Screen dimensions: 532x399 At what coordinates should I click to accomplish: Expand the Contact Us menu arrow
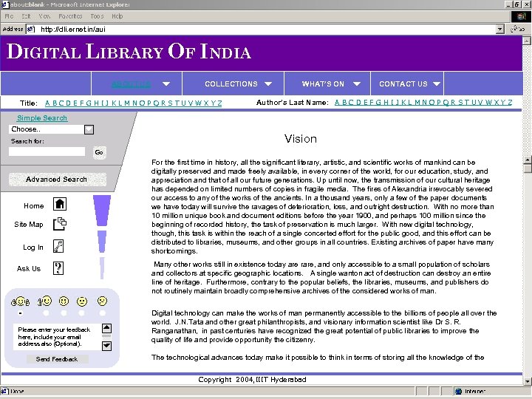(437, 83)
